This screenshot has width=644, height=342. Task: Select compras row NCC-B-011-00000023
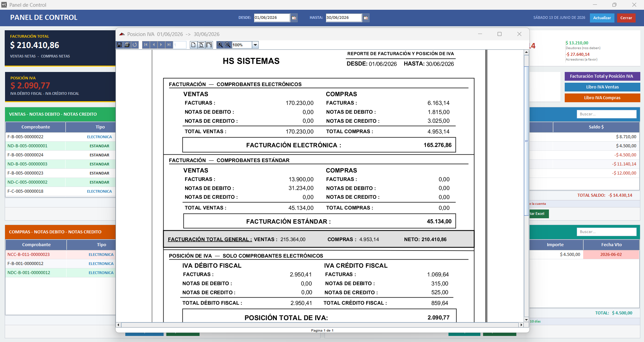click(x=60, y=255)
